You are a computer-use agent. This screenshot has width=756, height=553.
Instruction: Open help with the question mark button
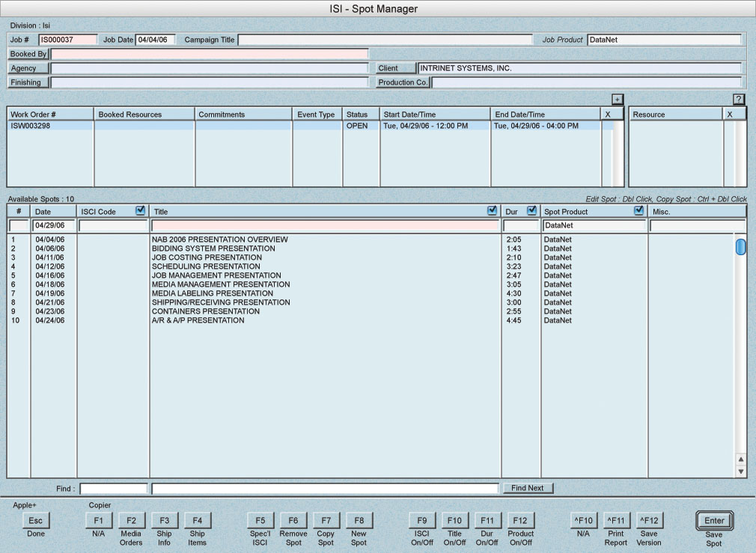pyautogui.click(x=738, y=99)
